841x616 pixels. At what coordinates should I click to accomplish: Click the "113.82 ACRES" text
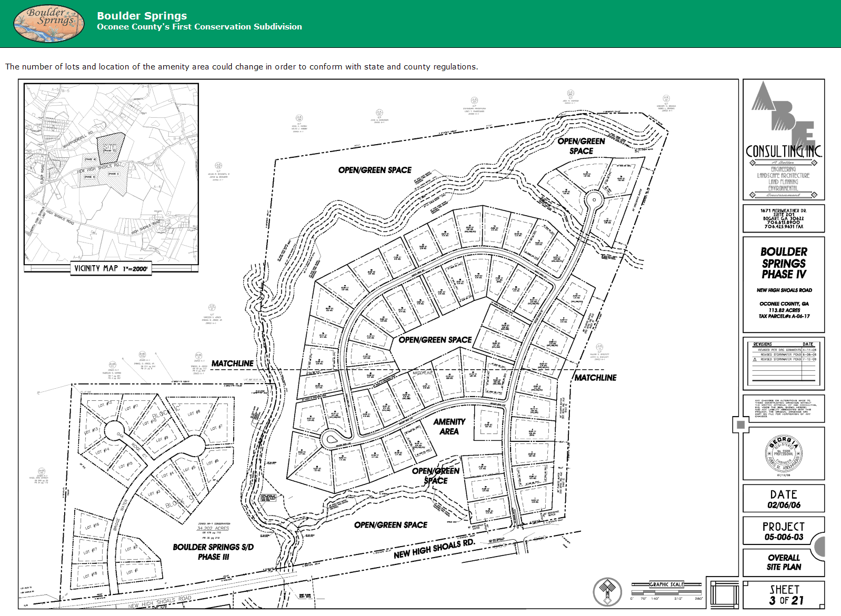[784, 310]
